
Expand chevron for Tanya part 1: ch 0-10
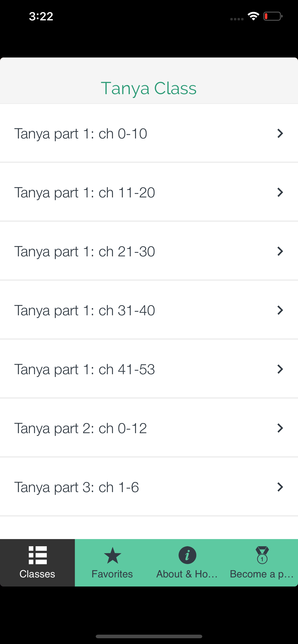point(280,133)
